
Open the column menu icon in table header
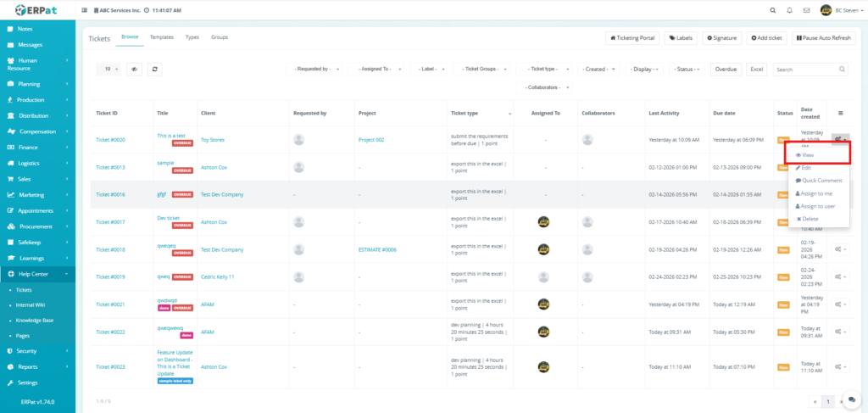[840, 113]
